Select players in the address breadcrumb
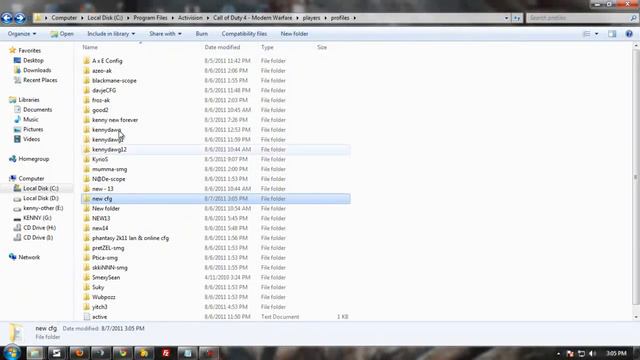This screenshot has height=360, width=640. tap(311, 18)
